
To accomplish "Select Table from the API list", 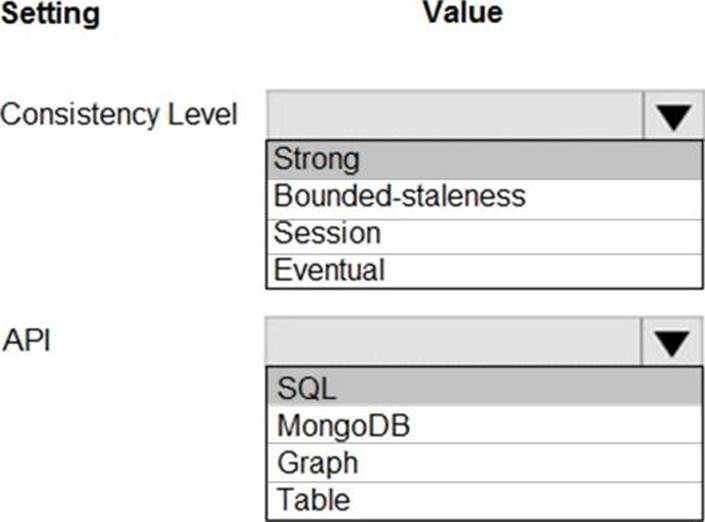I will click(484, 499).
